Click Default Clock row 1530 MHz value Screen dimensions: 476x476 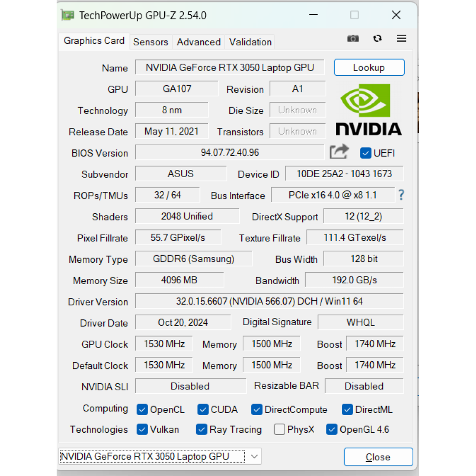tap(164, 365)
